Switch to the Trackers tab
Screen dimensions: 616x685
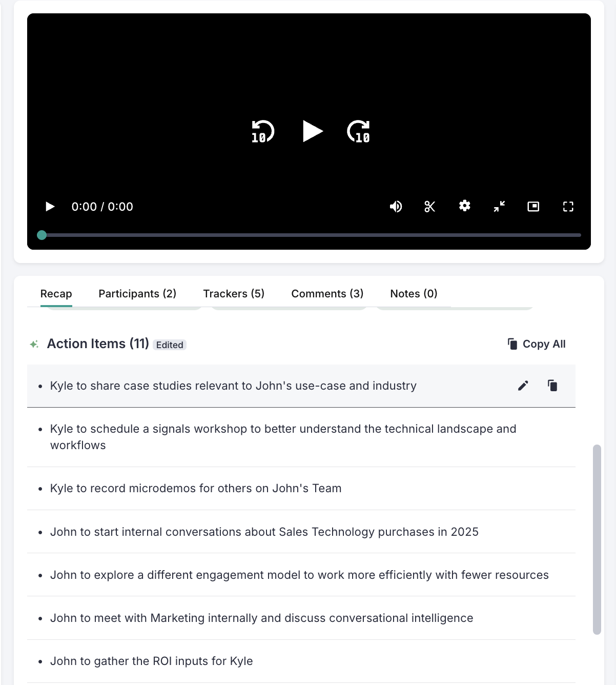click(x=234, y=293)
